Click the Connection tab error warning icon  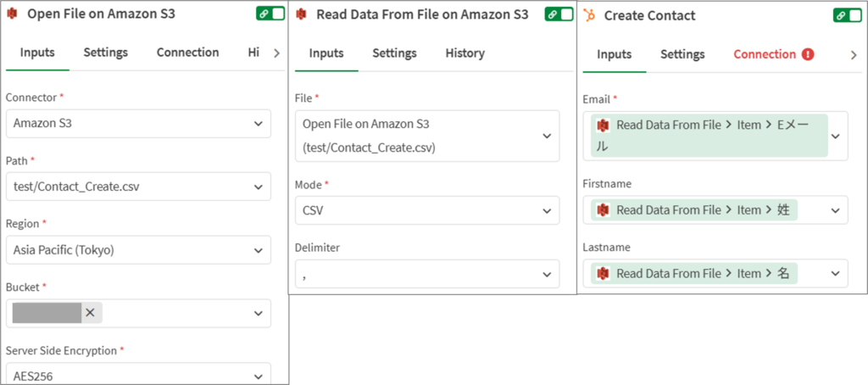[808, 54]
